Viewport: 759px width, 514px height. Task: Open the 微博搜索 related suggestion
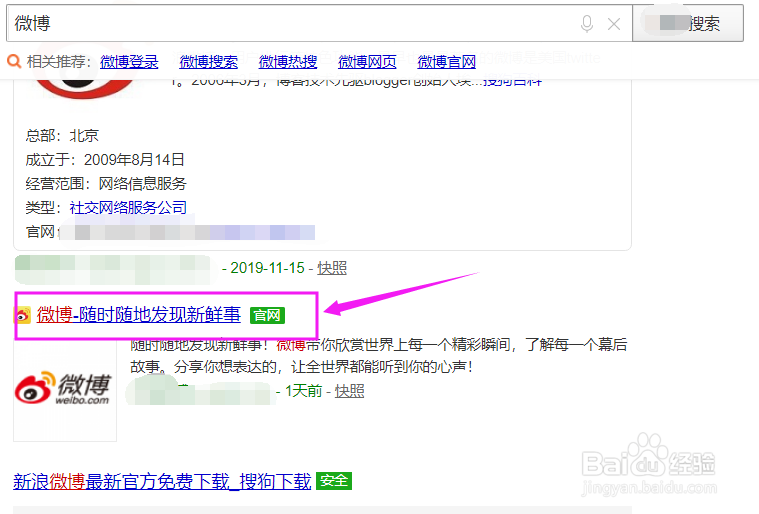[208, 62]
